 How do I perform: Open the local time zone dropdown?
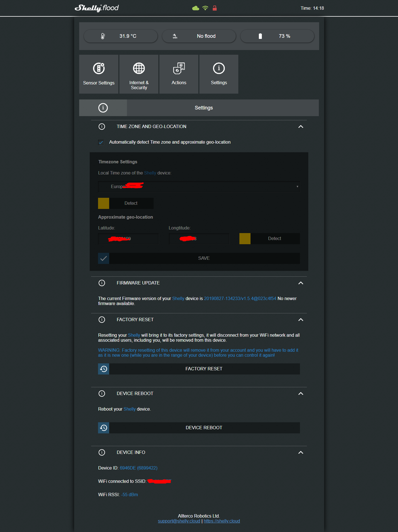tap(199, 187)
